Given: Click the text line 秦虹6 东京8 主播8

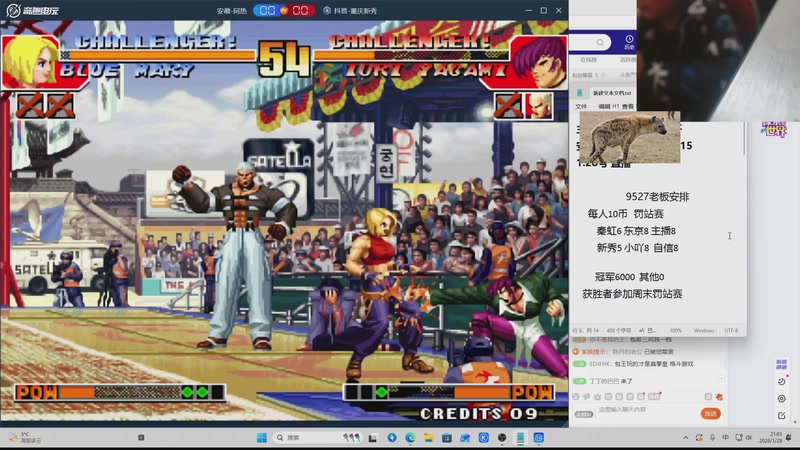Looking at the screenshot, I should tap(636, 231).
